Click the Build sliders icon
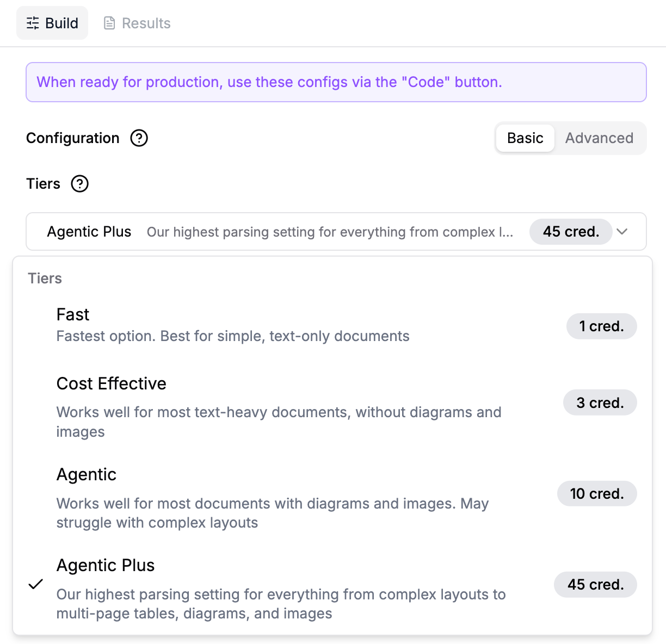666x644 pixels. (x=33, y=23)
